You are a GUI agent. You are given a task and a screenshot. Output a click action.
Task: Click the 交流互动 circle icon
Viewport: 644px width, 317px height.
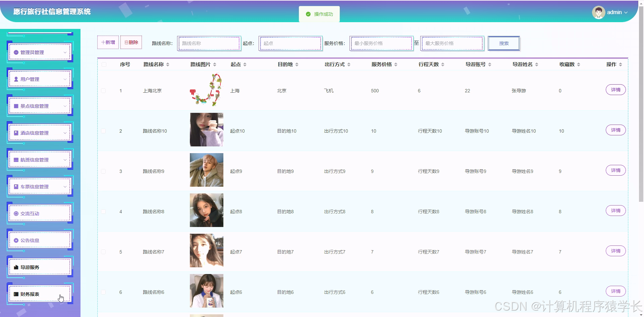16,214
